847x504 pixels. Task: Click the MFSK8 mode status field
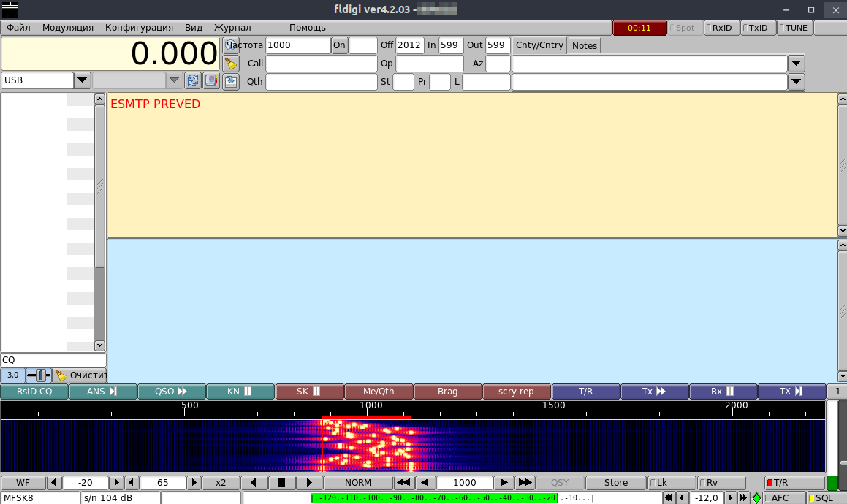click(40, 498)
